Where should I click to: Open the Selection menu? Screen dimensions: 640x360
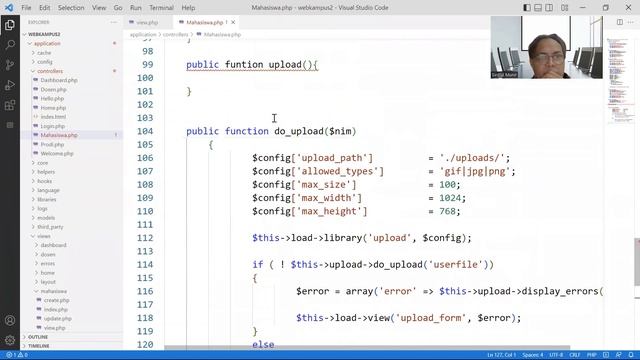click(71, 8)
